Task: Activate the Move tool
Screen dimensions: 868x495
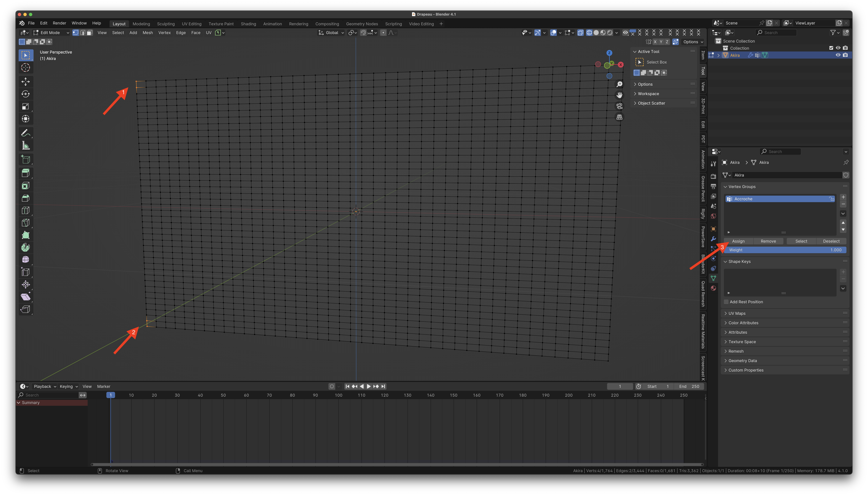Action: pyautogui.click(x=25, y=82)
